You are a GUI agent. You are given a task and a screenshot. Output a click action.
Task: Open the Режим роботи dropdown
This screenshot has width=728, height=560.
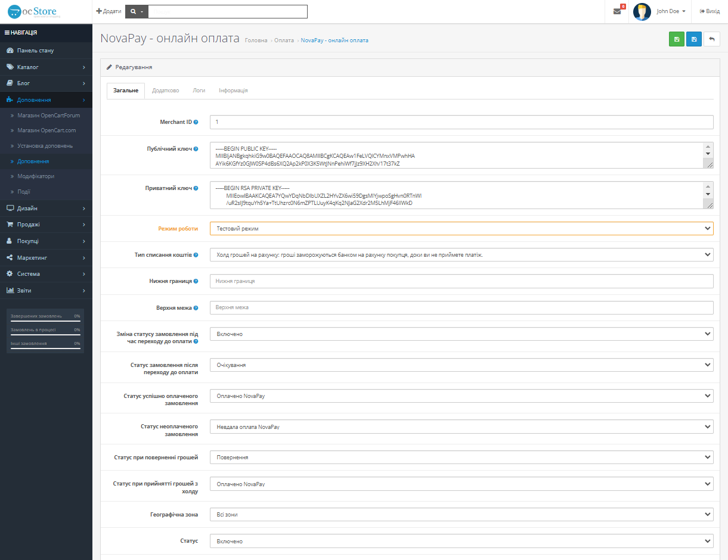click(x=461, y=228)
